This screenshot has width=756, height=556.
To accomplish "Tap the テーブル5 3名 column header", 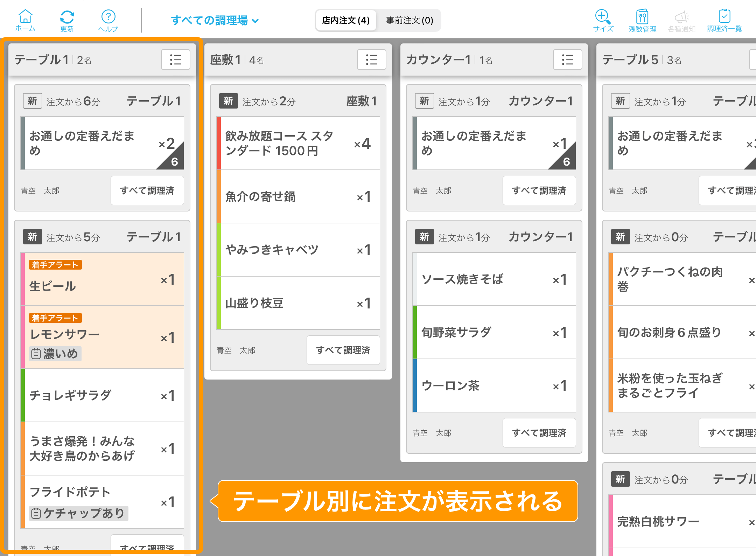I will pyautogui.click(x=676, y=60).
